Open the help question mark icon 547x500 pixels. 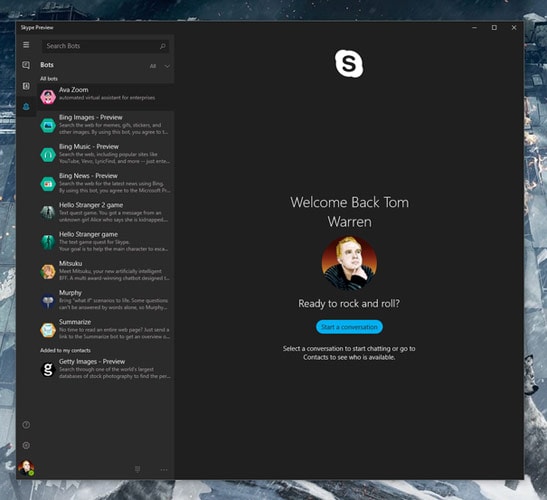pyautogui.click(x=26, y=425)
